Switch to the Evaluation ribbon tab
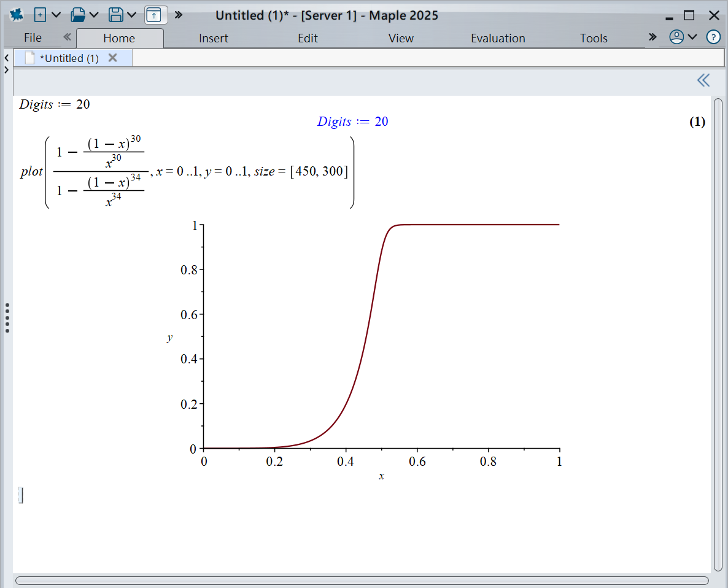 pos(498,38)
